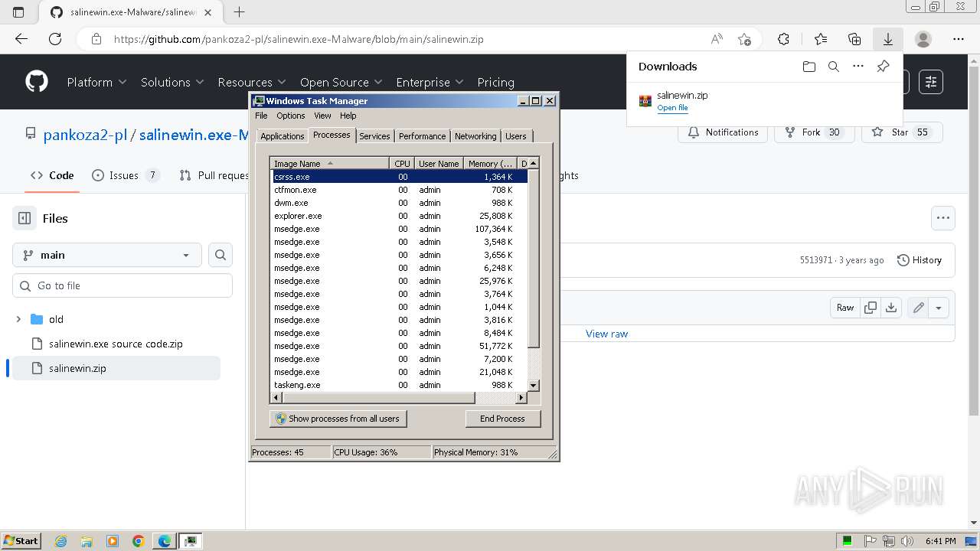Search downloads with magnifier icon
The image size is (980, 551).
click(834, 67)
